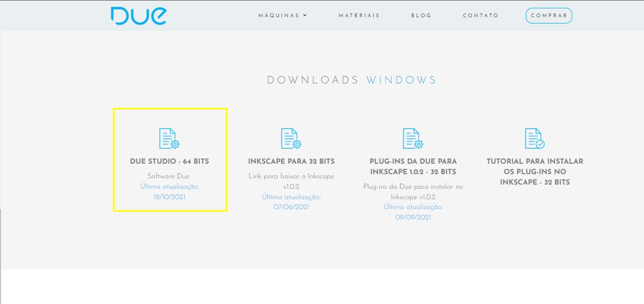Click the 'DOWNLOADS WINDOWS' heading
The width and height of the screenshot is (644, 304).
[352, 80]
